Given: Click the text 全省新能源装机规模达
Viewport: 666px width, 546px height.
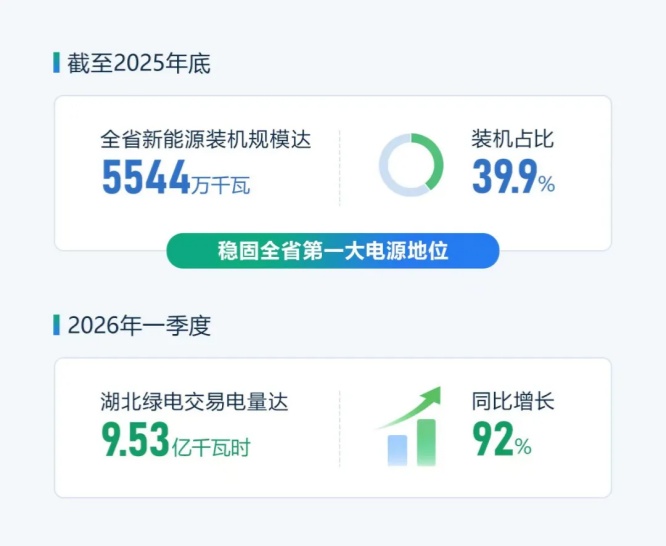Looking at the screenshot, I should [206, 139].
